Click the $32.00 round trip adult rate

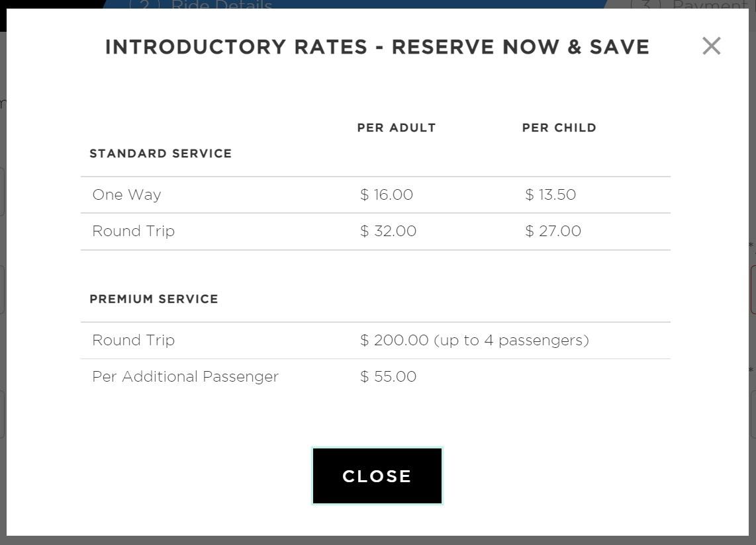tap(388, 231)
